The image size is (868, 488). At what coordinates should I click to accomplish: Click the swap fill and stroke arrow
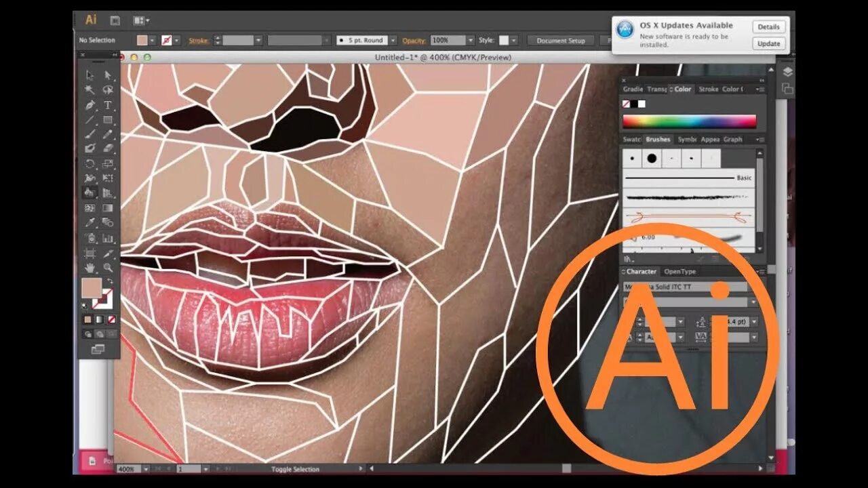point(109,281)
